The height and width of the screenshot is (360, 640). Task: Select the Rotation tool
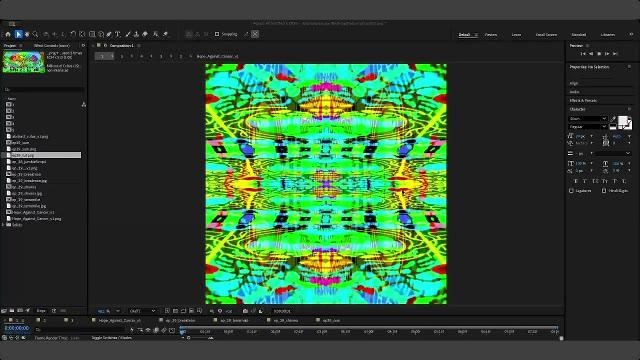(73, 35)
